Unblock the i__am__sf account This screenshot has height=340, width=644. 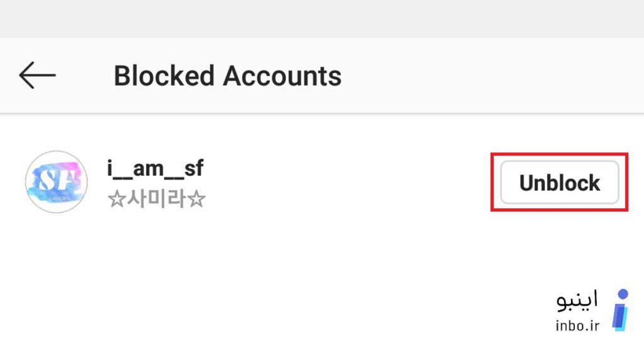click(559, 182)
